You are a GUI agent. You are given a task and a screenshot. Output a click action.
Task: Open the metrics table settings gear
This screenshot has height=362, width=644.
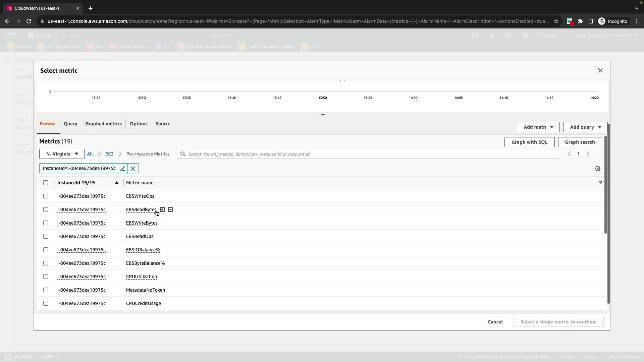597,169
